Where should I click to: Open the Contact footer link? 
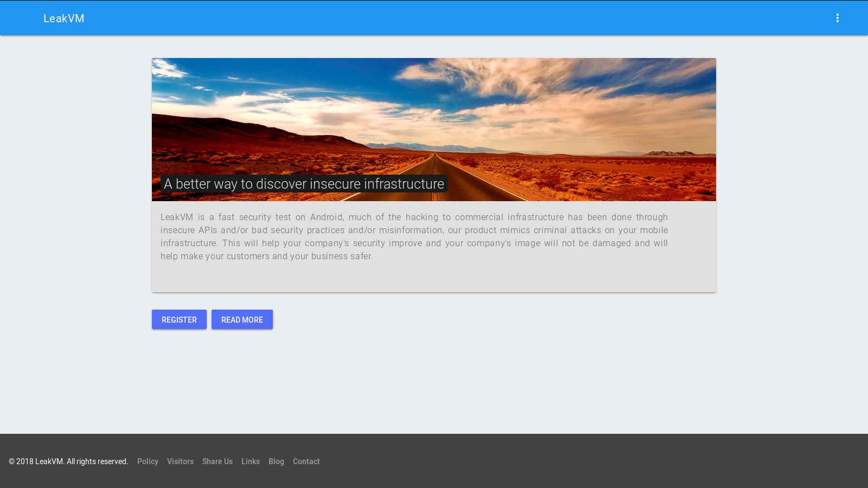point(306,461)
